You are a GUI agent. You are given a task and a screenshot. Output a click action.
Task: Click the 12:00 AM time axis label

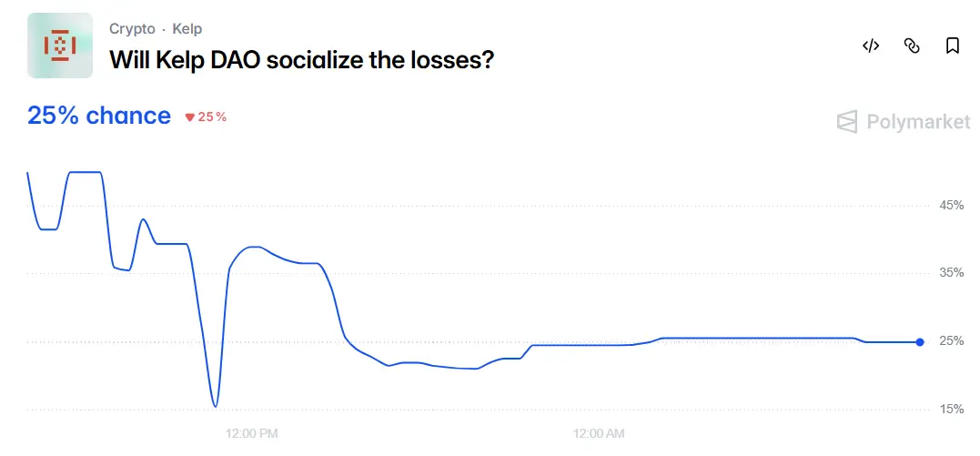599,433
